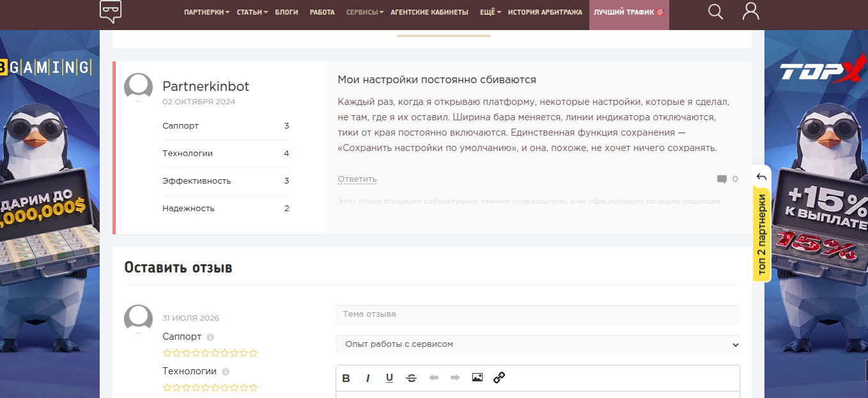Click the site logo with glasses icon
This screenshot has height=398, width=868.
[111, 12]
